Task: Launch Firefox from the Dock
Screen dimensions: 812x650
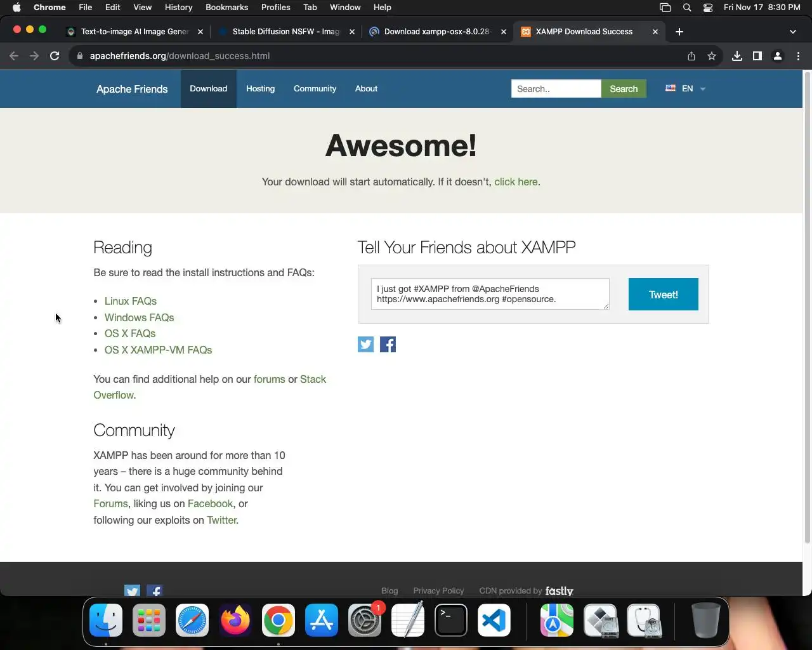Action: point(235,620)
